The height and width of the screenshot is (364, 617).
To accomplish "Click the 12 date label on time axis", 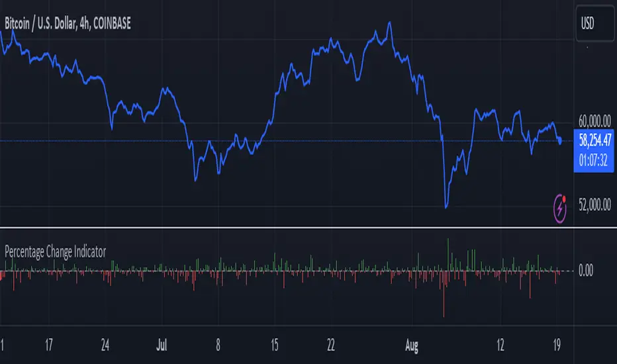I will tap(502, 345).
